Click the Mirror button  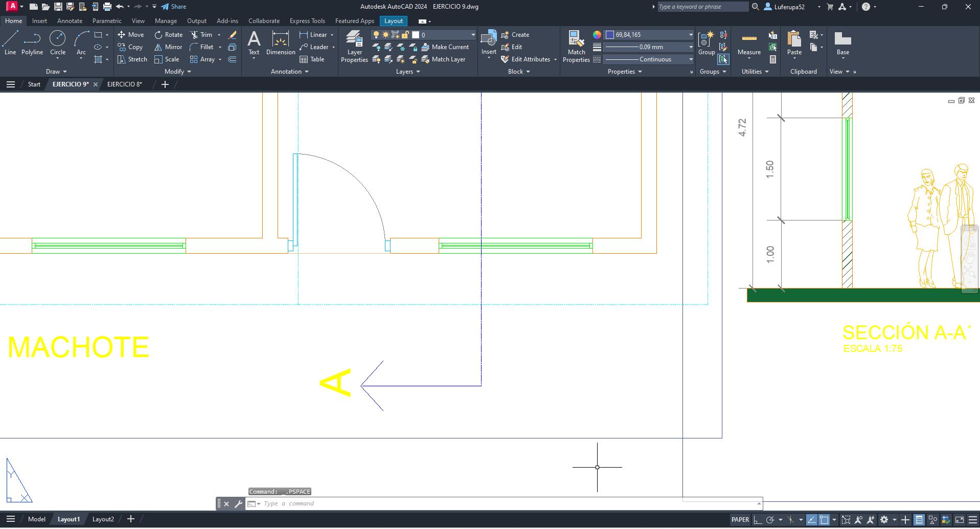169,47
